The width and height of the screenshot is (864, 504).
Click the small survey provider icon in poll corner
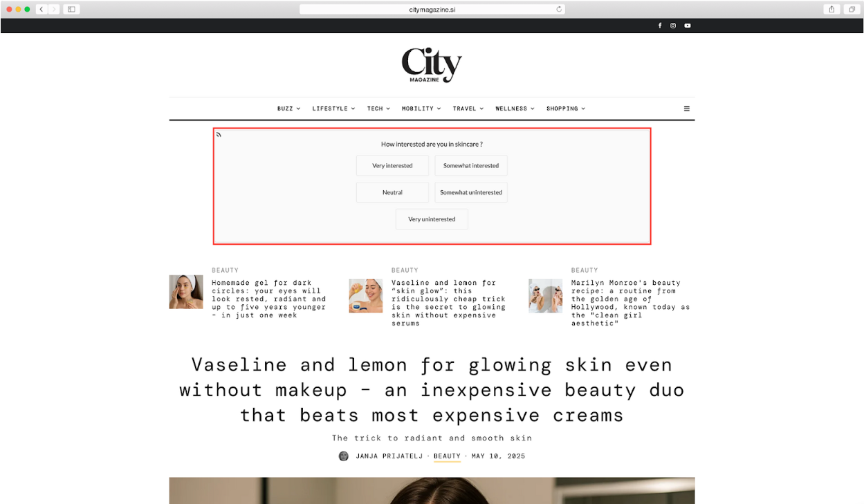219,134
